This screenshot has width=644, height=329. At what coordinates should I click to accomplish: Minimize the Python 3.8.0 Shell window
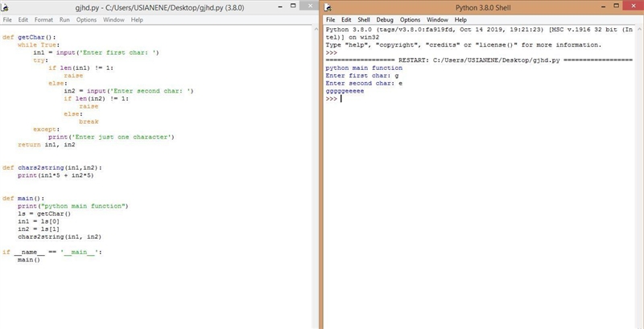(x=604, y=6)
